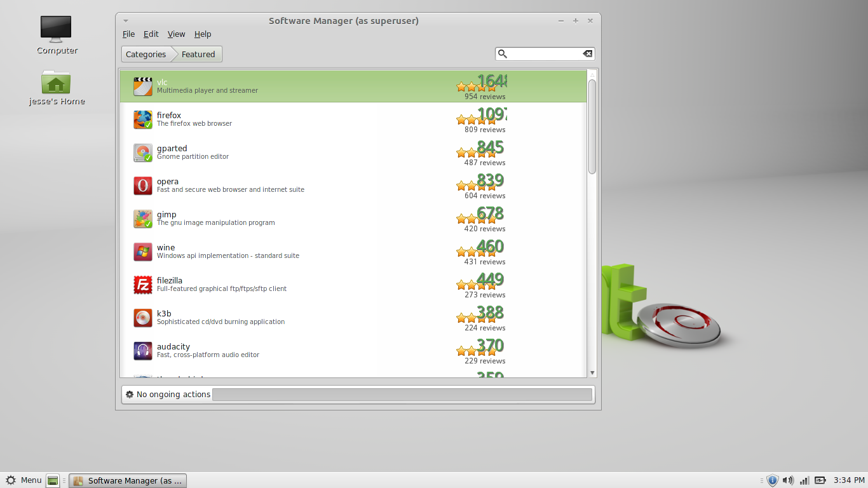868x488 pixels.
Task: Click "273 reviews" in filezilla row
Action: [485, 295]
